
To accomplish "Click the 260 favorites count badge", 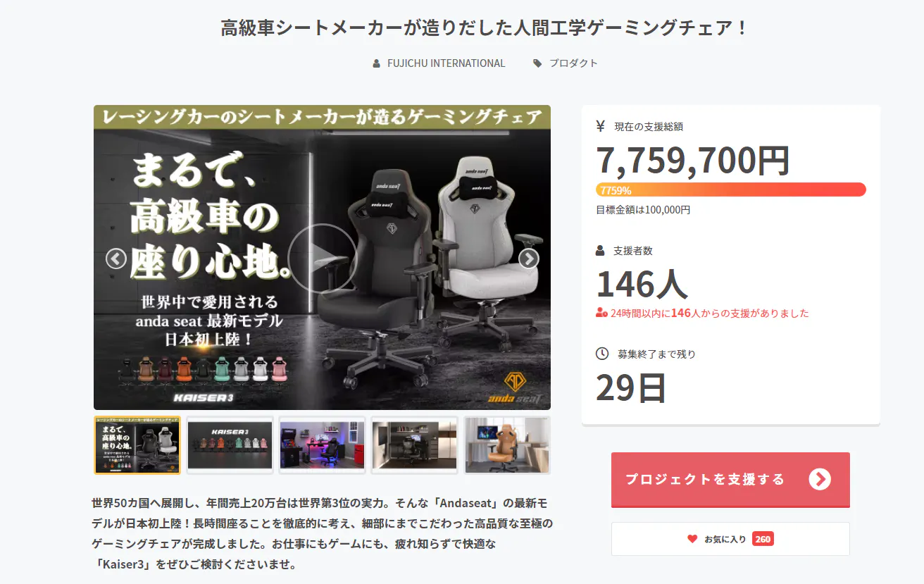I will click(x=763, y=539).
